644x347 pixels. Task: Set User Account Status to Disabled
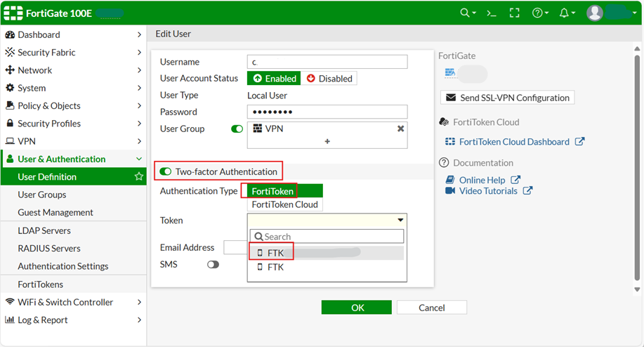329,79
